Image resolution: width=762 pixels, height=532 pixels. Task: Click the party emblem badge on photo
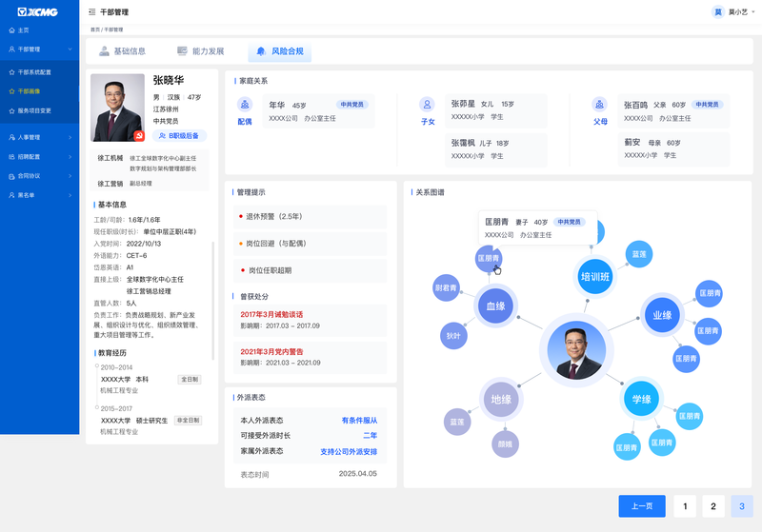point(138,136)
